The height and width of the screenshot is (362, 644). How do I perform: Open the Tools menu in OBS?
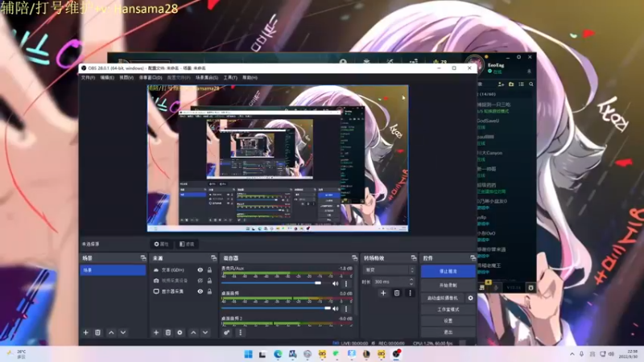pyautogui.click(x=230, y=77)
